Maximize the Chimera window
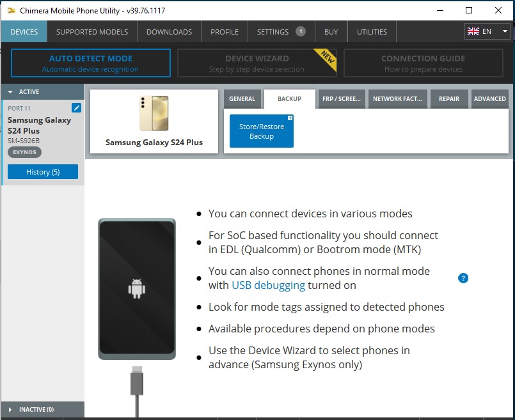The height and width of the screenshot is (420, 515). pos(469,10)
